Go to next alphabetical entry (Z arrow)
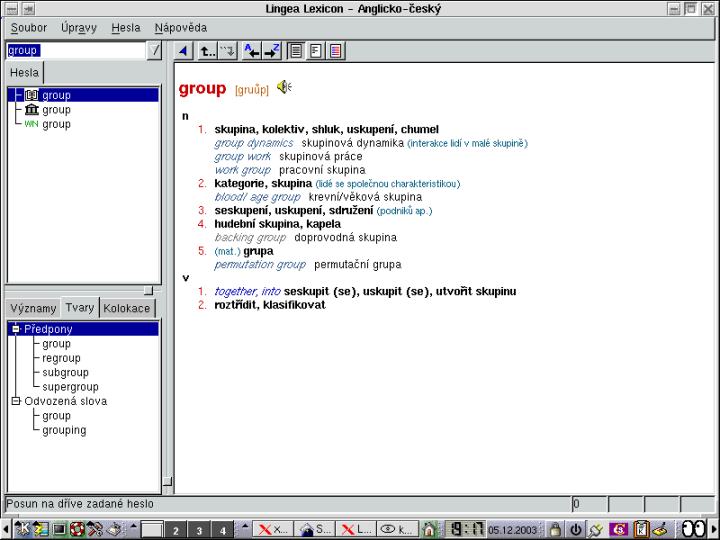 (272, 51)
